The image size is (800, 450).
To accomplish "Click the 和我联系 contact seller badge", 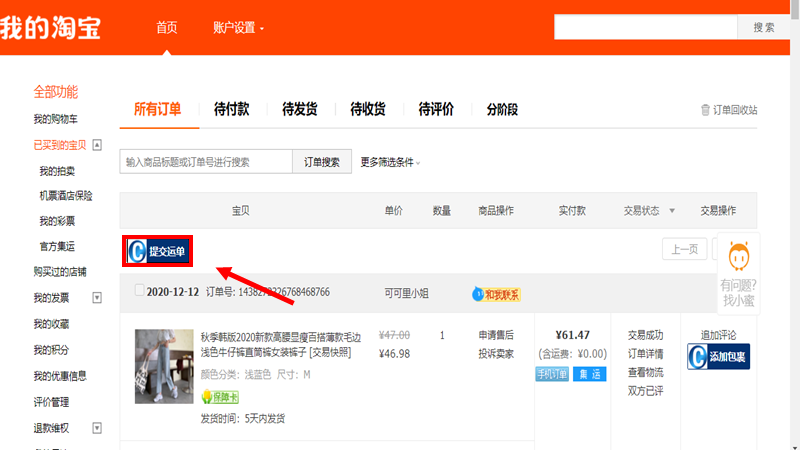I will point(496,294).
